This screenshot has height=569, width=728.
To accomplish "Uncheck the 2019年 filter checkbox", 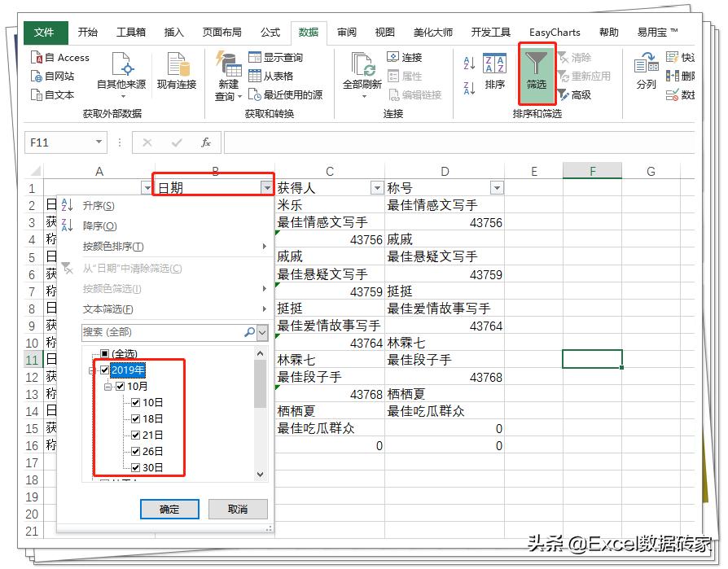I will 104,369.
